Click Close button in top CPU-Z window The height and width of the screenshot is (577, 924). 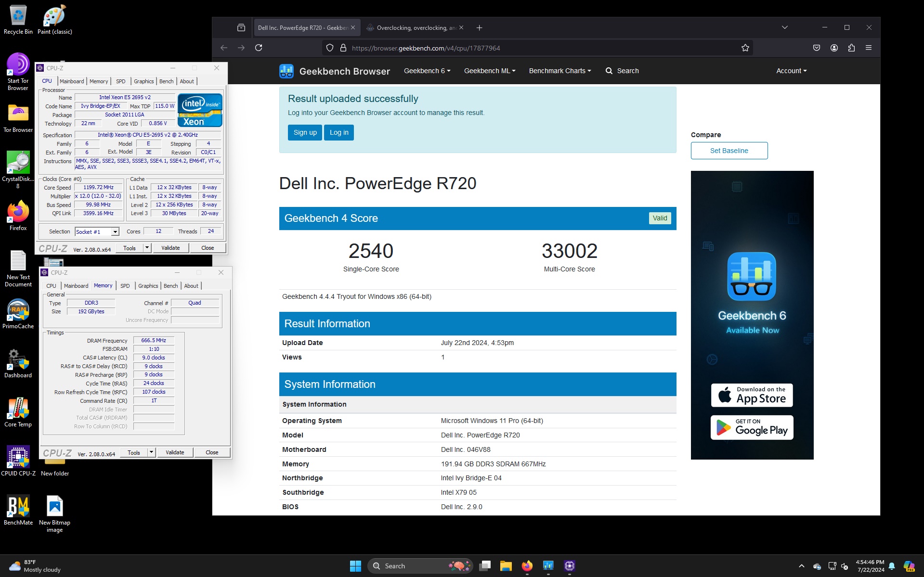[x=208, y=248]
